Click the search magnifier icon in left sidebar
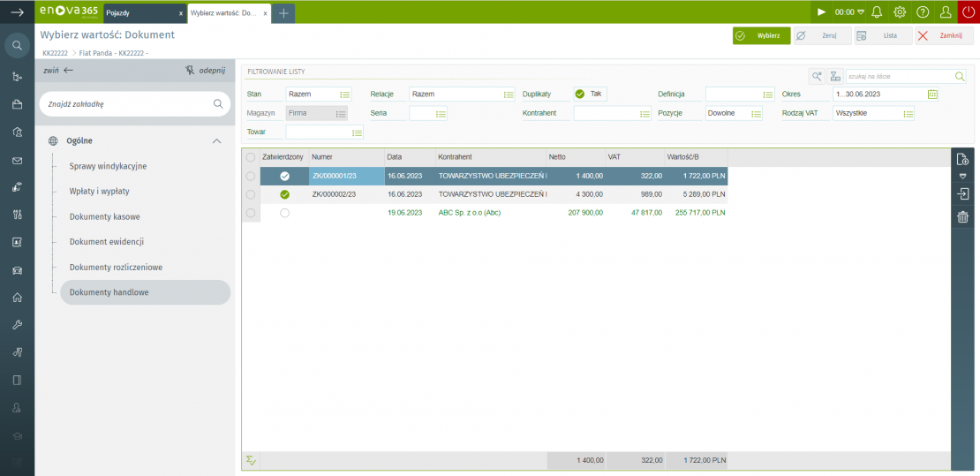The height and width of the screenshot is (476, 980). (17, 45)
